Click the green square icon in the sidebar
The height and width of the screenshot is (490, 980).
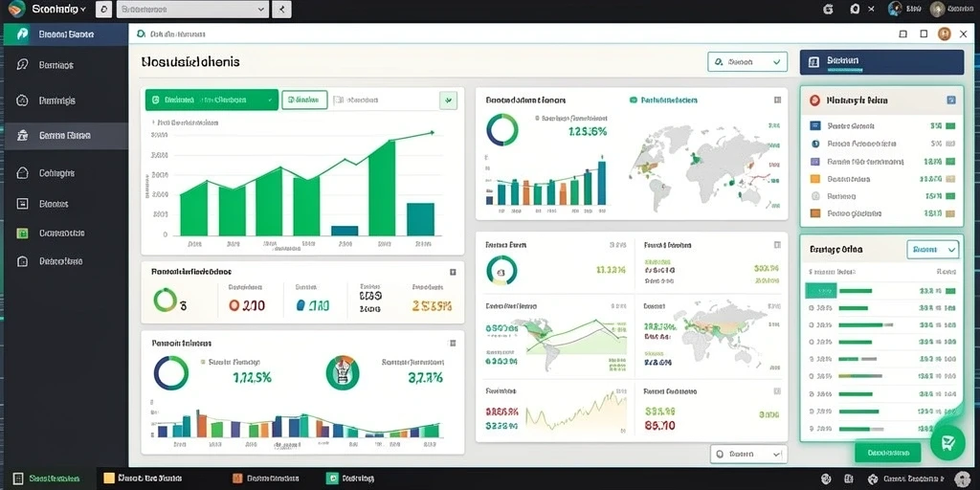click(x=23, y=234)
